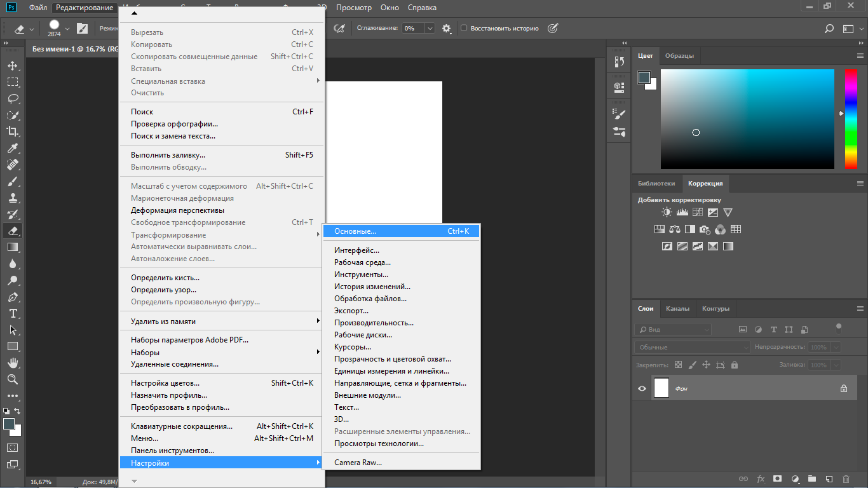
Task: Select the Brush tool
Action: (13, 181)
